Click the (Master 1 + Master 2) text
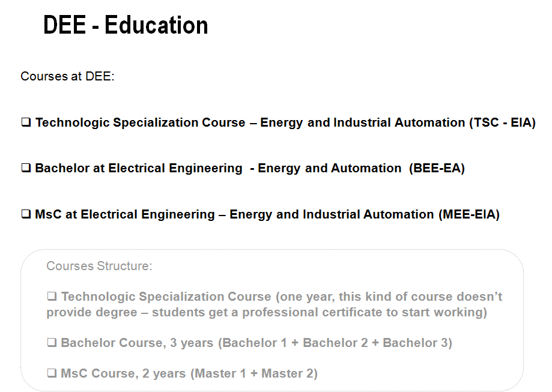Viewport: 552px width, 392px height. (x=254, y=374)
